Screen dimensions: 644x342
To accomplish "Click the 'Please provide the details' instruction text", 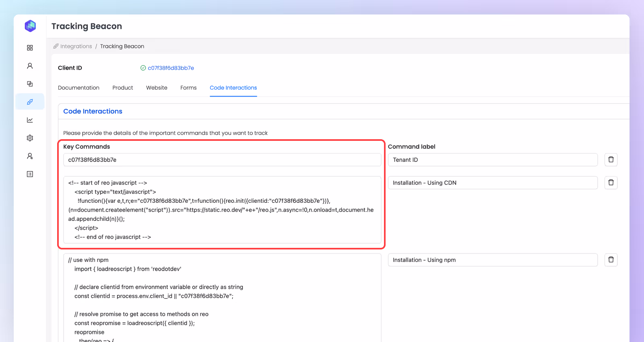I will coord(165,133).
